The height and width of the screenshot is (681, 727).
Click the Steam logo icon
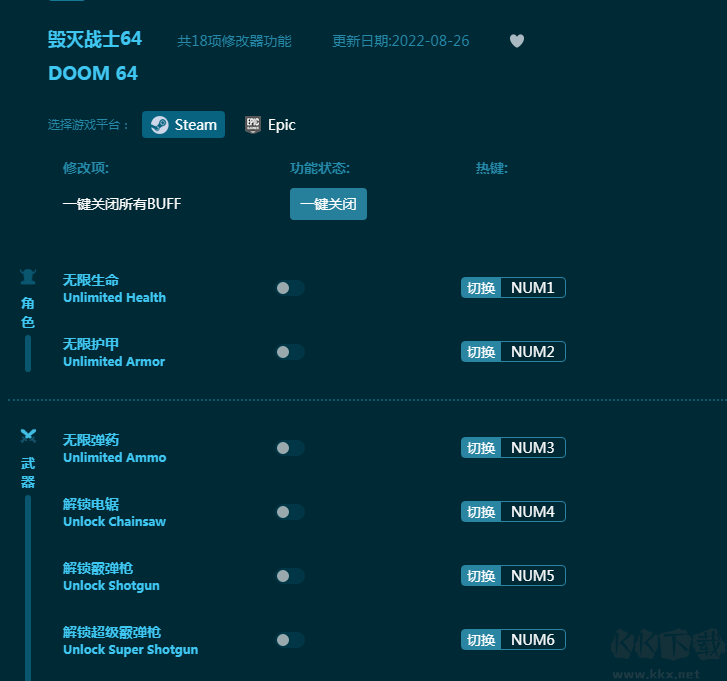tap(160, 125)
